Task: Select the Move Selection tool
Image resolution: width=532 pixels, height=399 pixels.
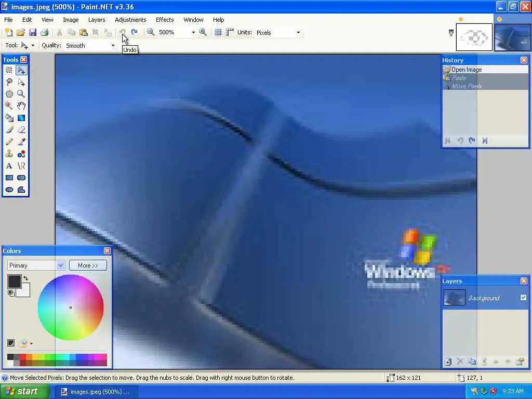Action: [x=21, y=82]
